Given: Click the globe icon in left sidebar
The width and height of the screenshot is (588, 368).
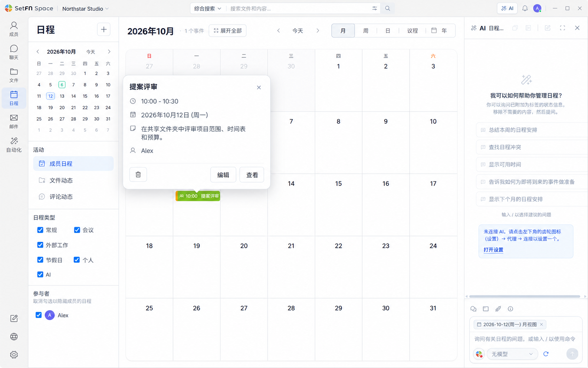Looking at the screenshot, I should pyautogui.click(x=14, y=336).
